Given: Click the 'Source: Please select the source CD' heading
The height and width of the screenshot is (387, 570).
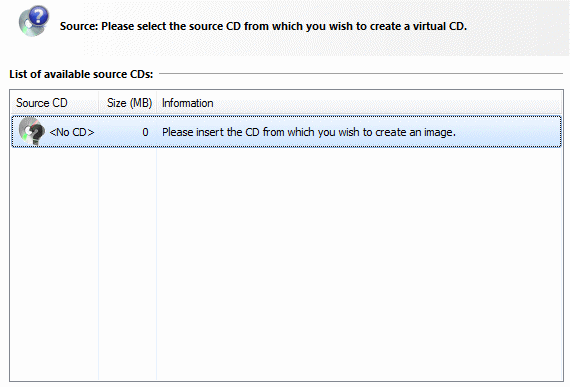Looking at the screenshot, I should tap(263, 26).
